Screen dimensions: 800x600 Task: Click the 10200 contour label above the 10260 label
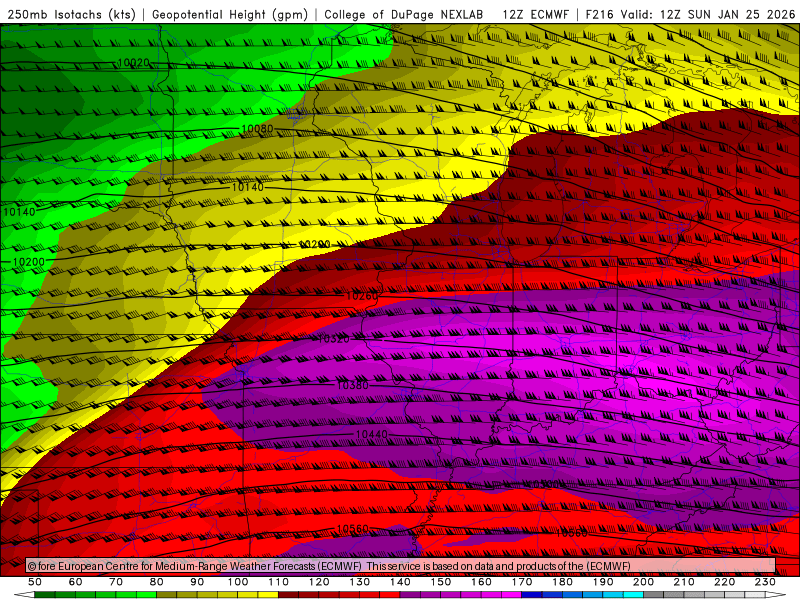[x=314, y=245]
